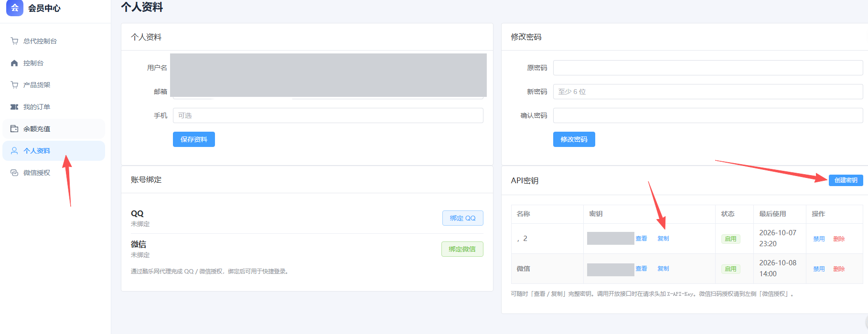
Task: Click the 修改密码 section title
Action: (x=526, y=37)
